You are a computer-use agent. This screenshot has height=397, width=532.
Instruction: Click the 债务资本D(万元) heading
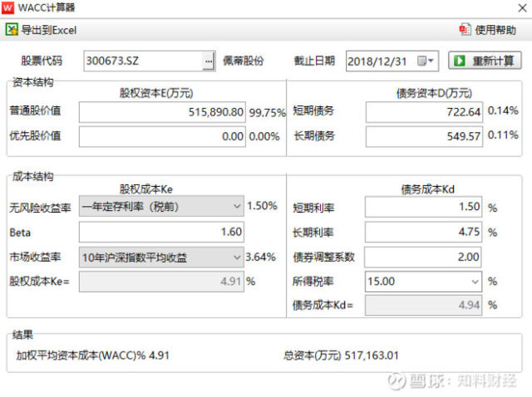[x=434, y=93]
